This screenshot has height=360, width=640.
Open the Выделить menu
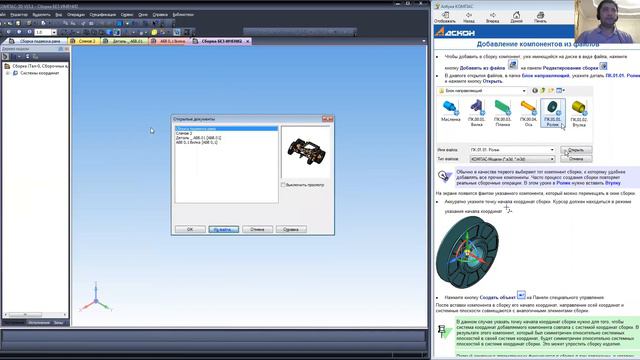coord(41,15)
